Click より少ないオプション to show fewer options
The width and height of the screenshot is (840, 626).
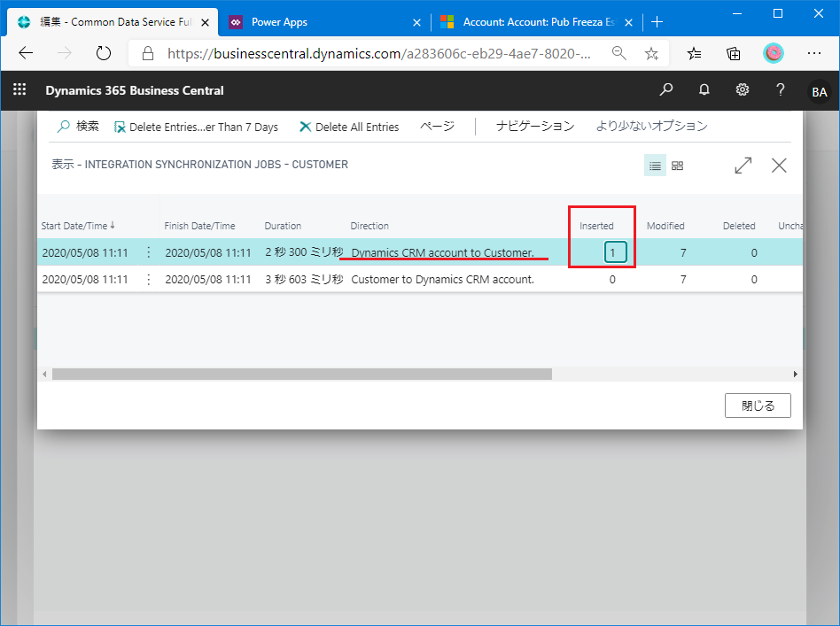pos(651,127)
